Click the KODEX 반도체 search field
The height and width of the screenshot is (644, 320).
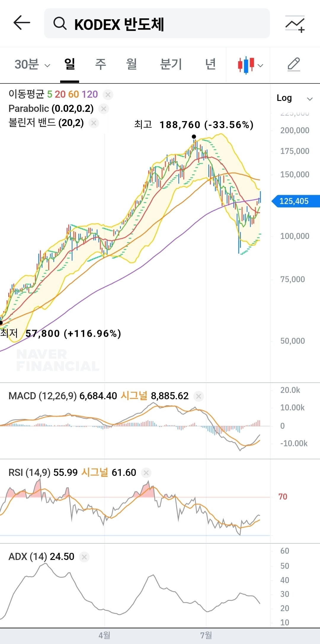tap(157, 23)
